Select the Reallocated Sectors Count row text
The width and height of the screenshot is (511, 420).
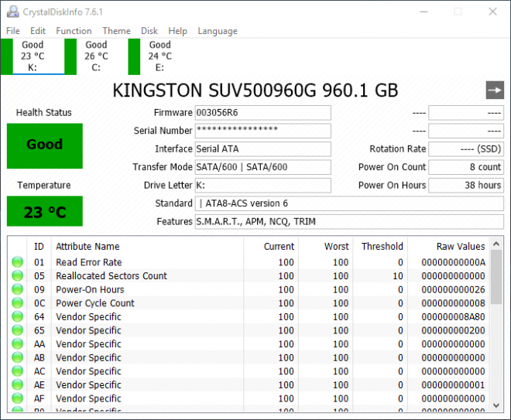coord(111,276)
